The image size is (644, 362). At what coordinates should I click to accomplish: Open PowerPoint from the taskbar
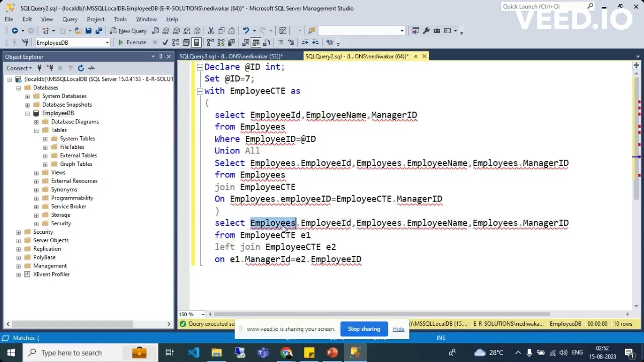tap(332, 352)
